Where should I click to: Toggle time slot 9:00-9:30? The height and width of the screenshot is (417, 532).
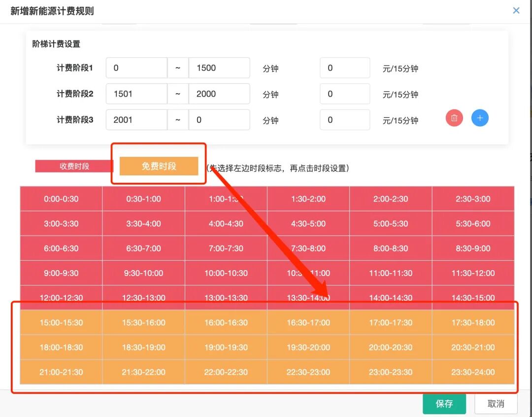coord(61,273)
